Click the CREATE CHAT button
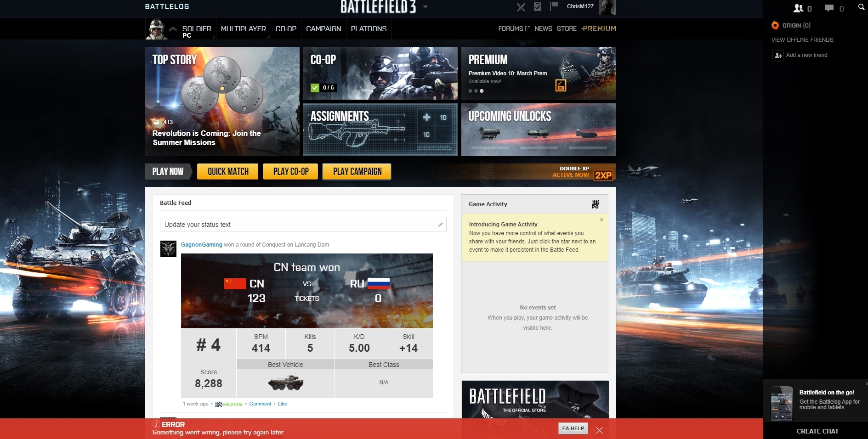 817,431
